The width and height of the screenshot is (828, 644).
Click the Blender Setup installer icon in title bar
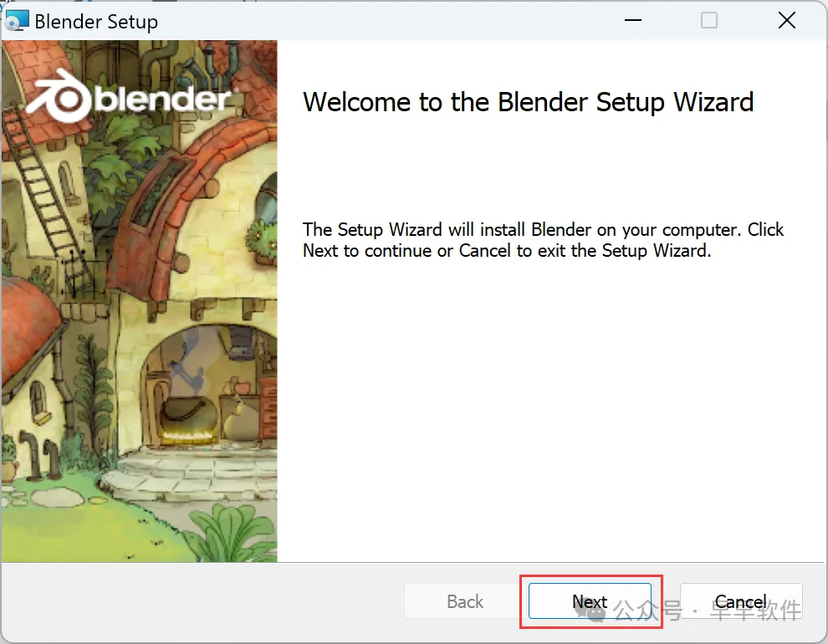pyautogui.click(x=17, y=21)
